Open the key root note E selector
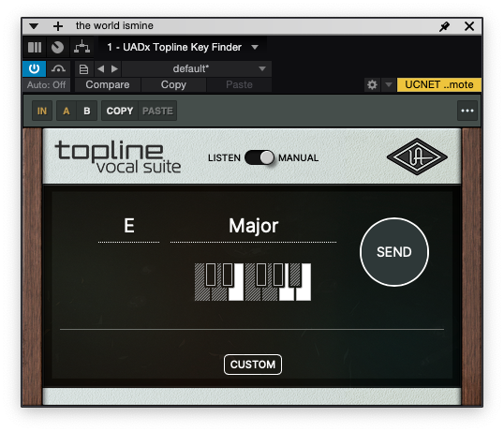The width and height of the screenshot is (504, 432). tap(129, 226)
